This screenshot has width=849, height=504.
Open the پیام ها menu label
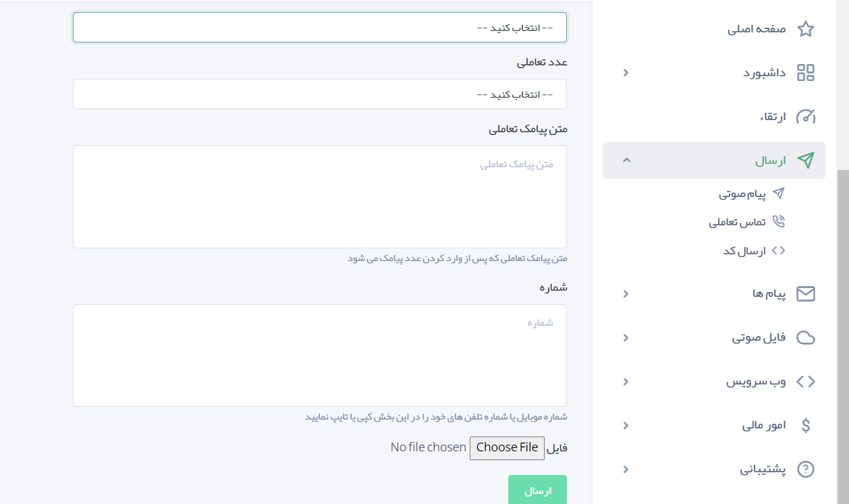point(769,293)
